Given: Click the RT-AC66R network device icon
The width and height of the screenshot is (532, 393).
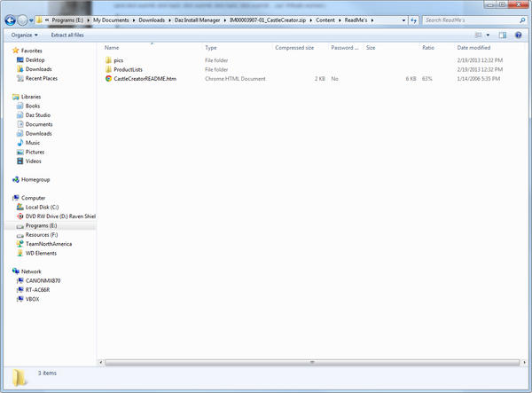Looking at the screenshot, I should pos(20,290).
